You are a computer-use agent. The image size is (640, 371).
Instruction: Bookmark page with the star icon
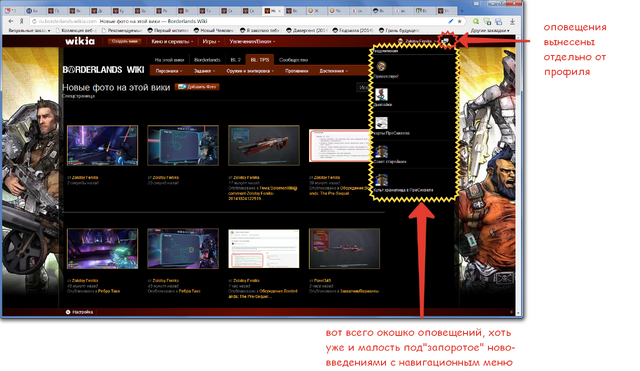[x=460, y=21]
